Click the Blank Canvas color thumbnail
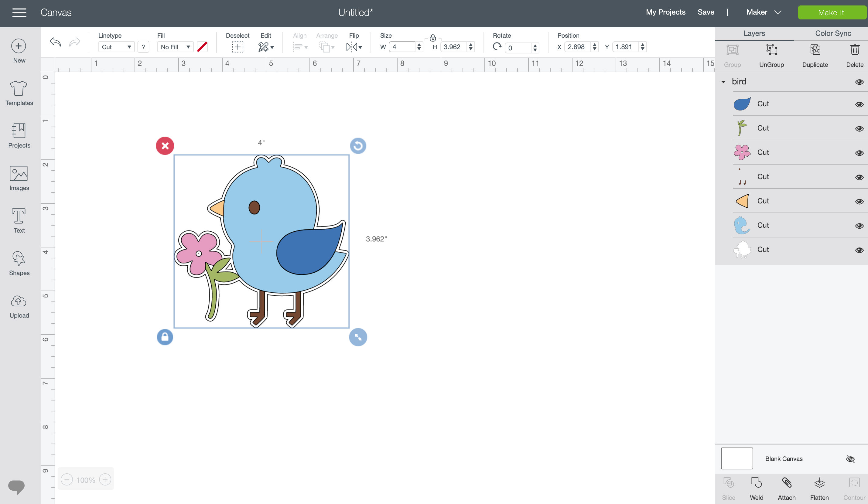 click(x=737, y=458)
